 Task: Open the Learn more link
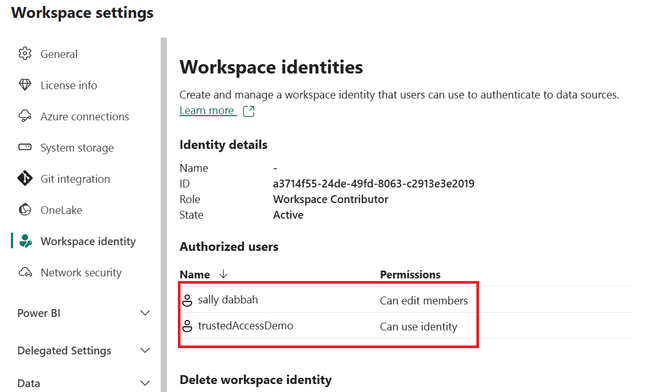point(207,111)
